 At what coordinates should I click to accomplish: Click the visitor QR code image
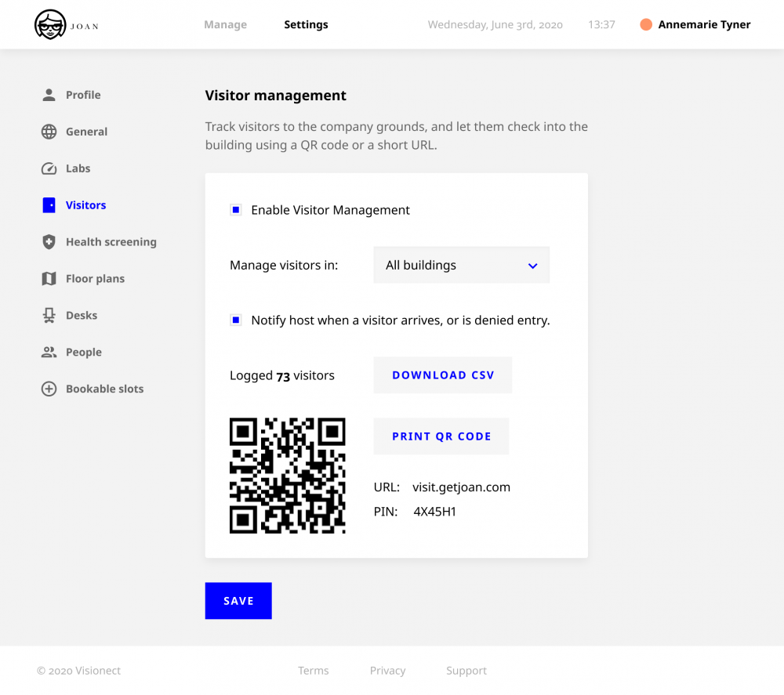point(288,476)
